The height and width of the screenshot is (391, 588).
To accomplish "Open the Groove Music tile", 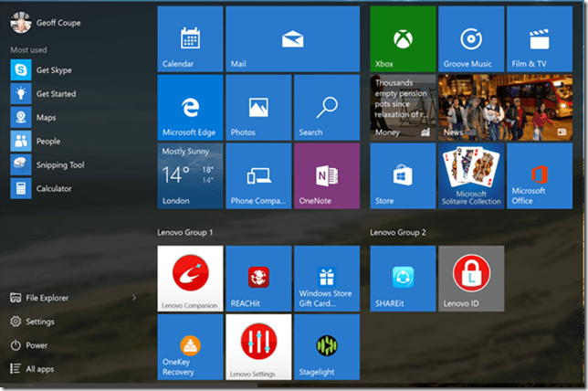I will [x=471, y=38].
